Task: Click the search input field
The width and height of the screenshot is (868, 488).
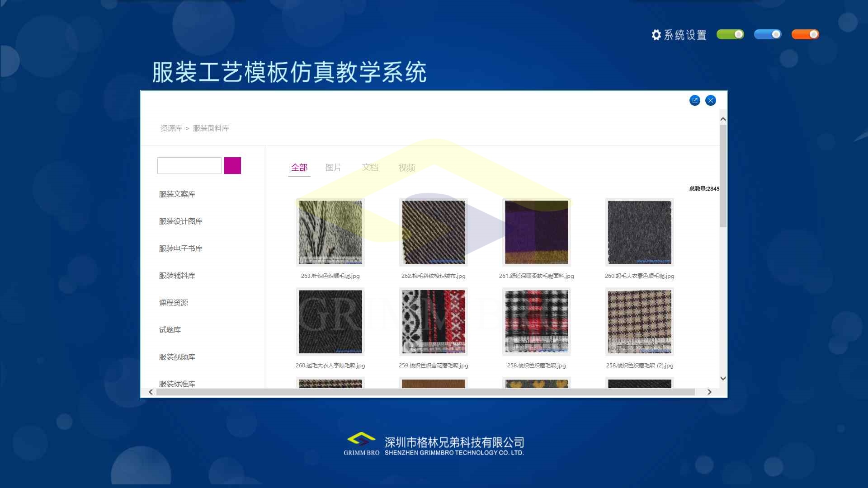Action: [x=189, y=165]
